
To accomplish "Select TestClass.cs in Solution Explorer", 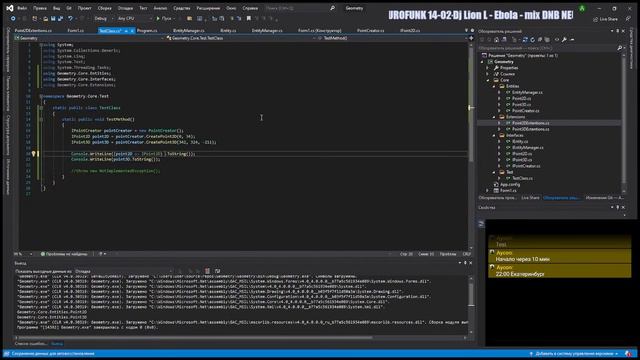I will click(522, 178).
